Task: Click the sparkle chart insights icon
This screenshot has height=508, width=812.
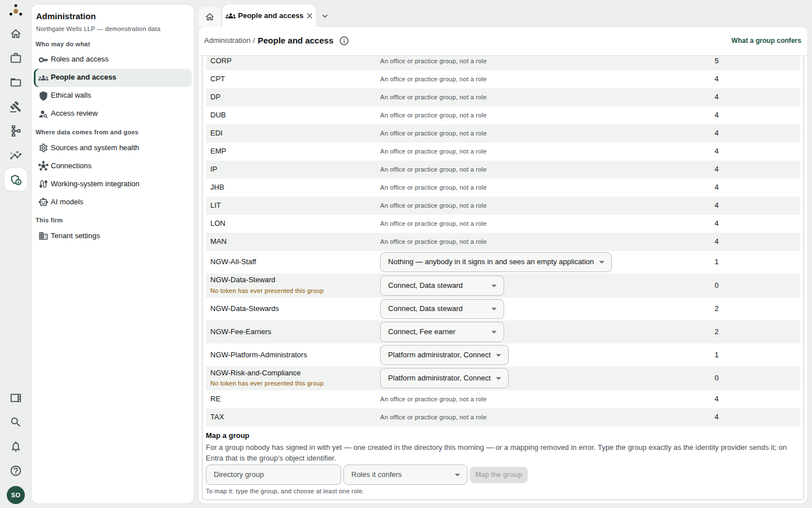Action: [16, 155]
